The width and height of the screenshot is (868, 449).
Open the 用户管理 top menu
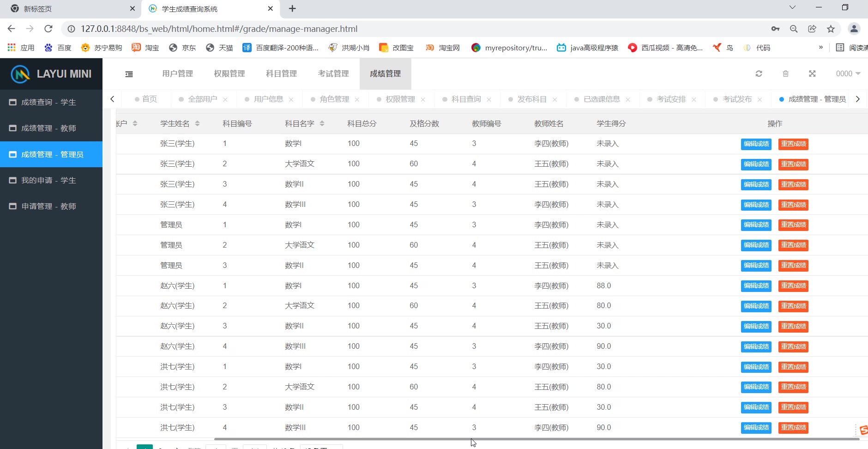click(177, 74)
